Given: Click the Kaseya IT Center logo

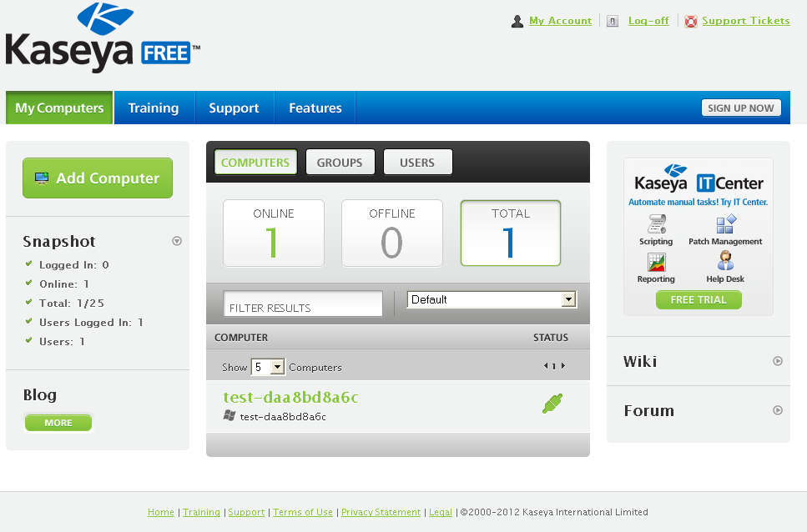Looking at the screenshot, I should tap(699, 178).
